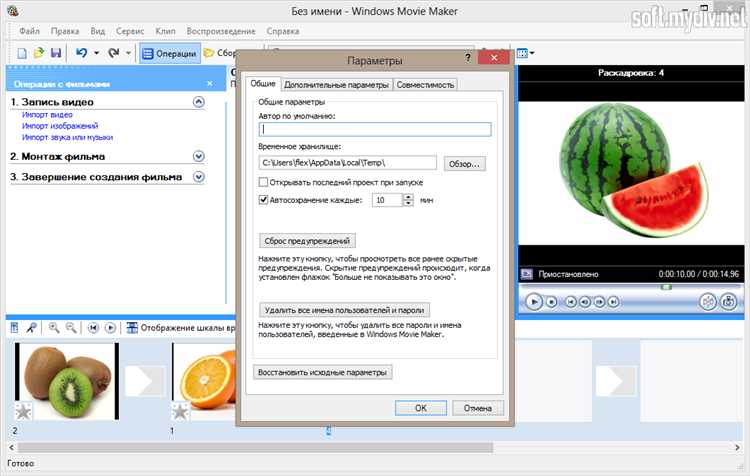Click the Сборники collections folder button
The height and width of the screenshot is (476, 750).
pyautogui.click(x=220, y=53)
